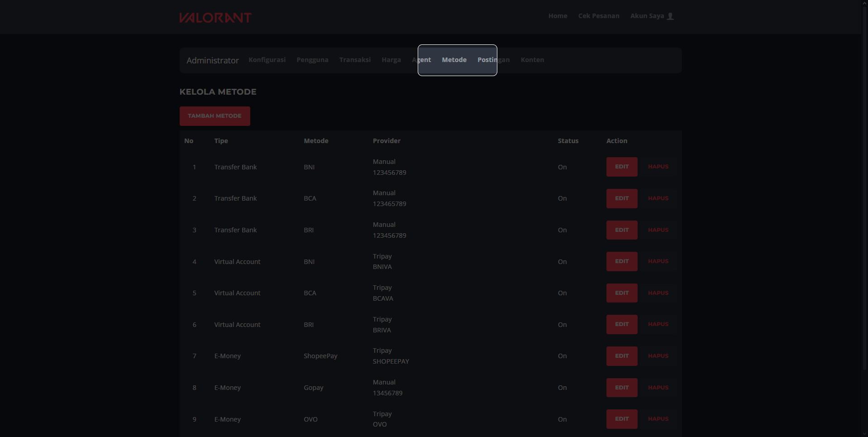This screenshot has width=868, height=437.
Task: Switch to the Pengguna tab
Action: click(x=312, y=60)
